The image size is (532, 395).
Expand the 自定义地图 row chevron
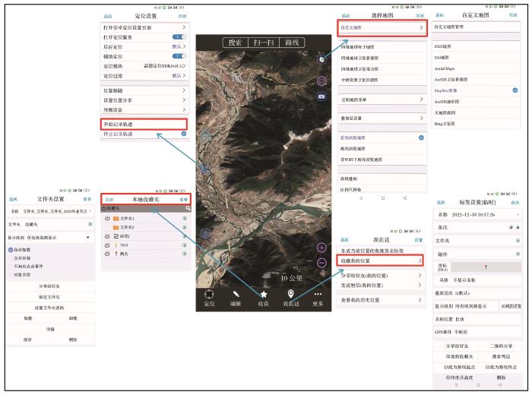coord(420,27)
